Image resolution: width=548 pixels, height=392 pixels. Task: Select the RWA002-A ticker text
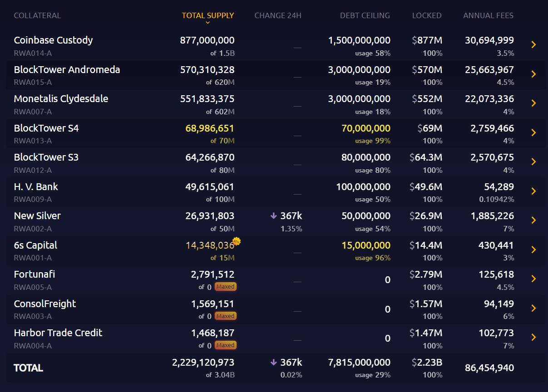tap(33, 229)
